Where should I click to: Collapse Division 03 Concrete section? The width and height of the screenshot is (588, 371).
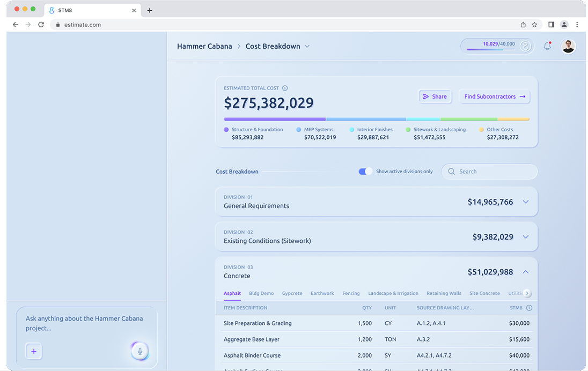click(525, 272)
